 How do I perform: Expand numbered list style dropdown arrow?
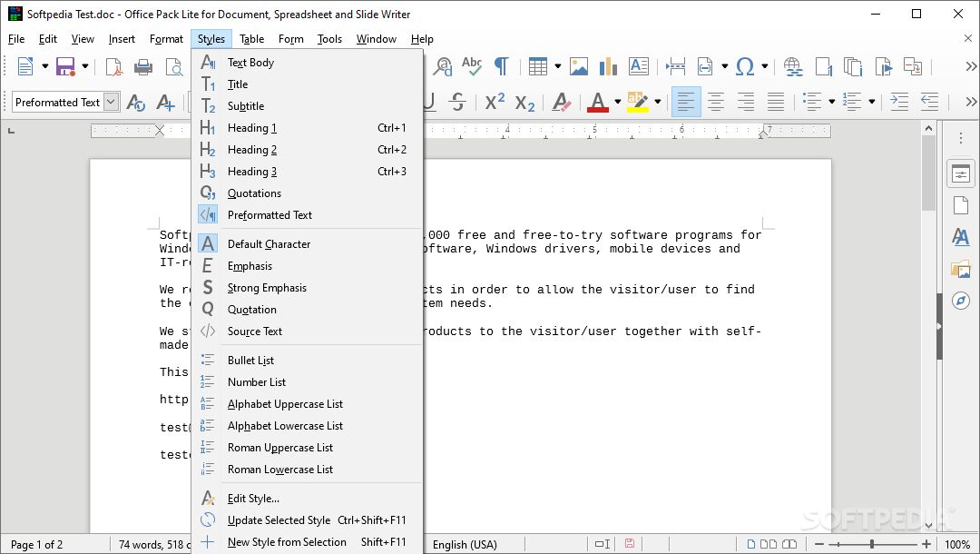(x=871, y=102)
